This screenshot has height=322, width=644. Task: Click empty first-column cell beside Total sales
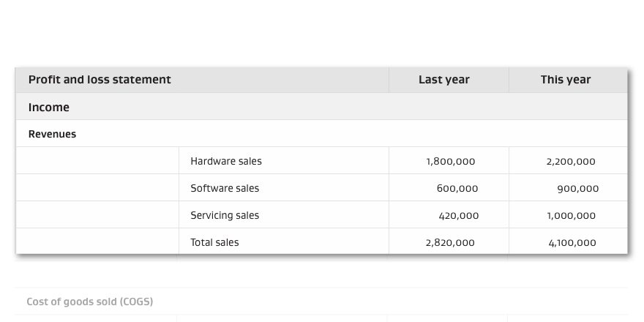(x=97, y=242)
